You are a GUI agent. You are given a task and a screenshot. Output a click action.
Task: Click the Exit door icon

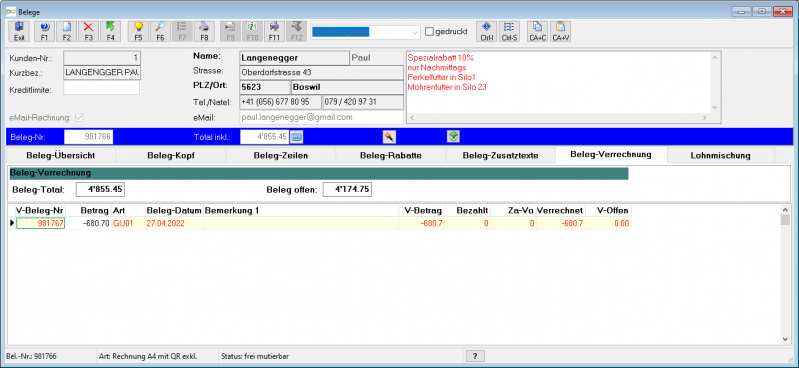(x=19, y=31)
